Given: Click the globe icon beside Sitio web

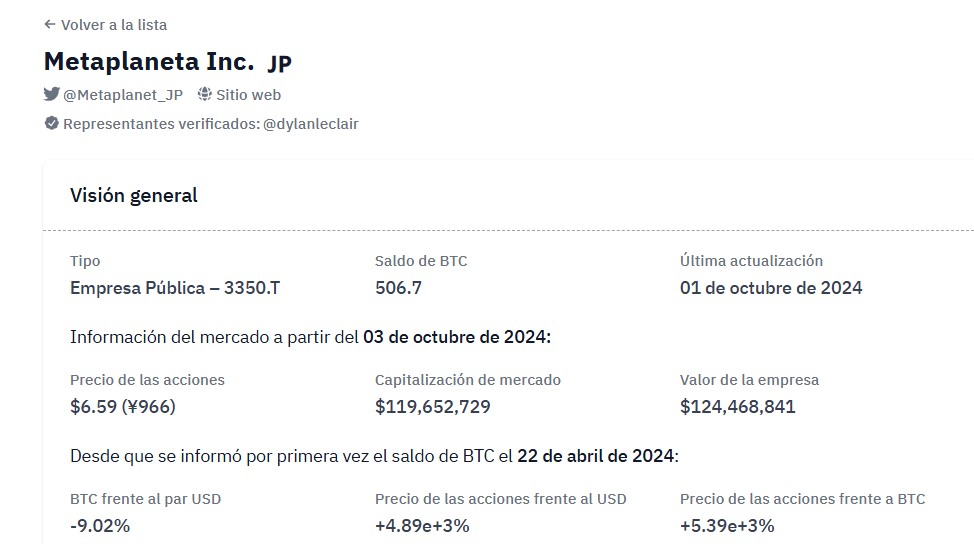Looking at the screenshot, I should 204,94.
